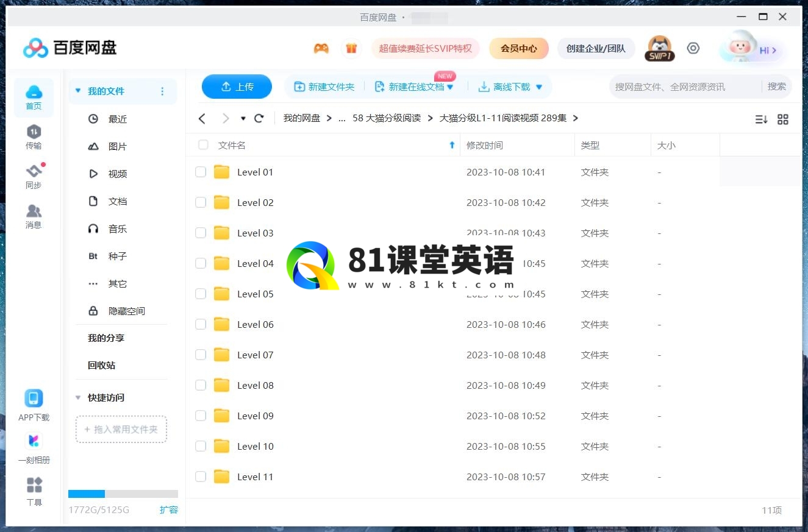Image resolution: width=808 pixels, height=532 pixels.
Task: Switch to grid view icon
Action: pos(783,119)
